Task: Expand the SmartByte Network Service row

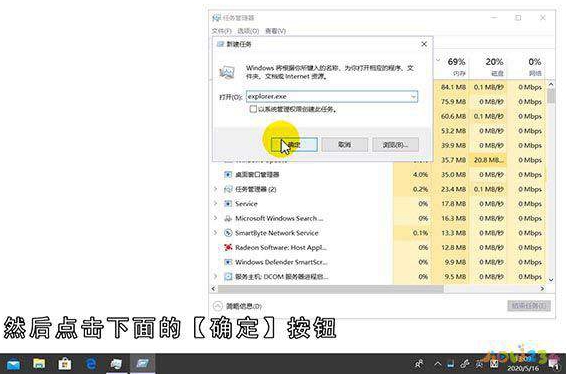Action: click(x=215, y=233)
